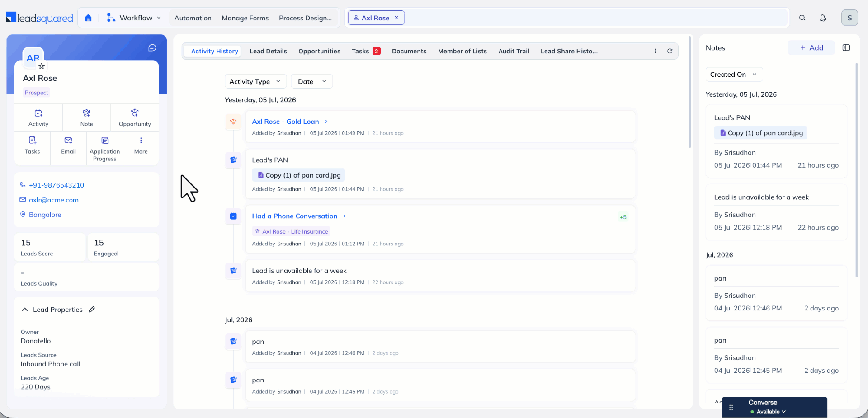
Task: Open Activity Type filter dropdown
Action: (255, 81)
